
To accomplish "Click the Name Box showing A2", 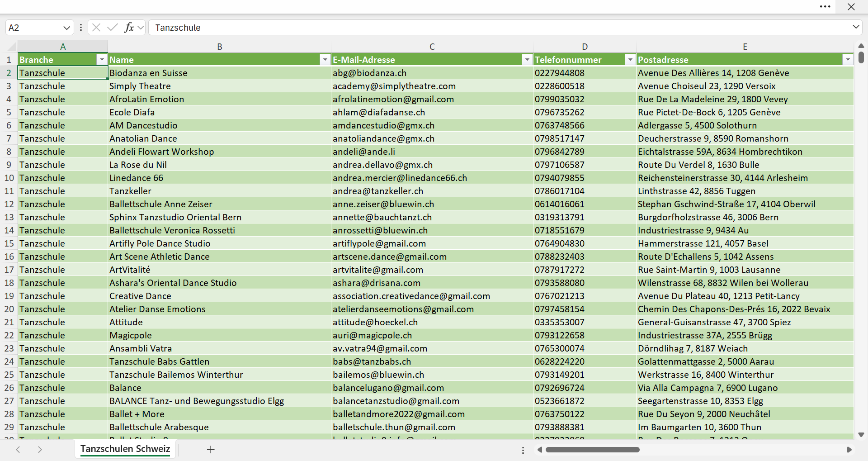I will pyautogui.click(x=34, y=28).
